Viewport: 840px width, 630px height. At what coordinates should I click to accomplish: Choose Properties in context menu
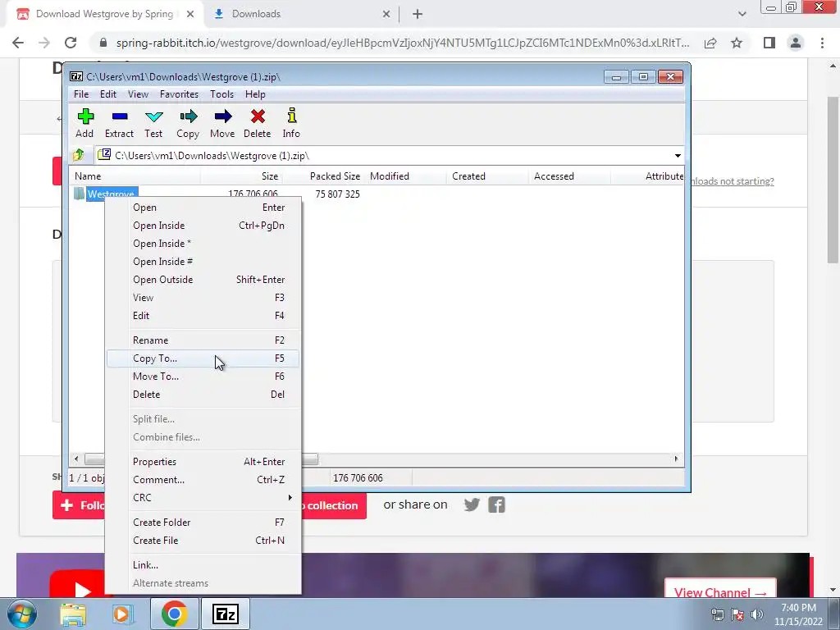click(x=203, y=462)
